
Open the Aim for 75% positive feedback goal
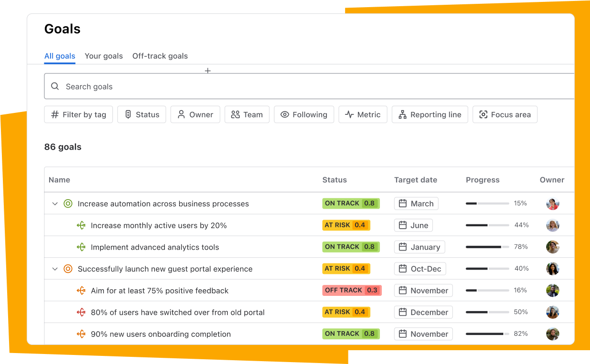pyautogui.click(x=160, y=291)
